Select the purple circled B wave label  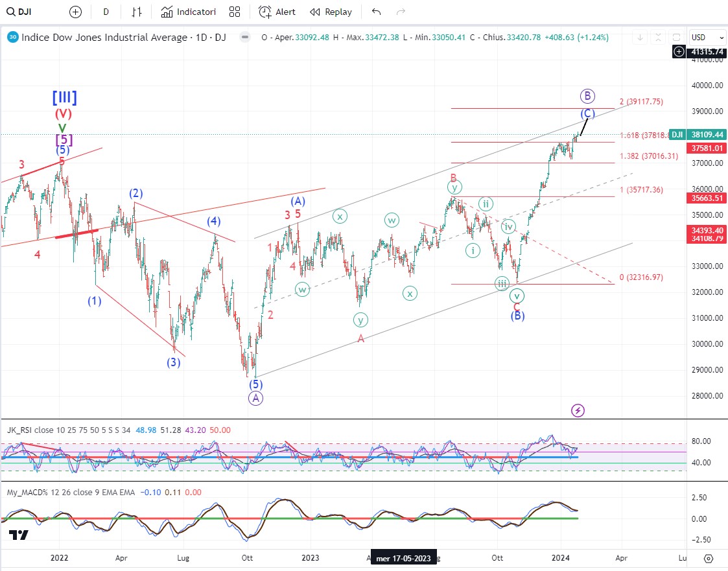[587, 96]
